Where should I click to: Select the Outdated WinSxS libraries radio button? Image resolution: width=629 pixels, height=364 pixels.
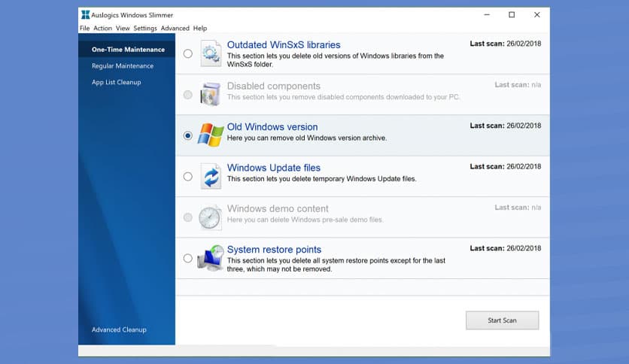tap(188, 53)
